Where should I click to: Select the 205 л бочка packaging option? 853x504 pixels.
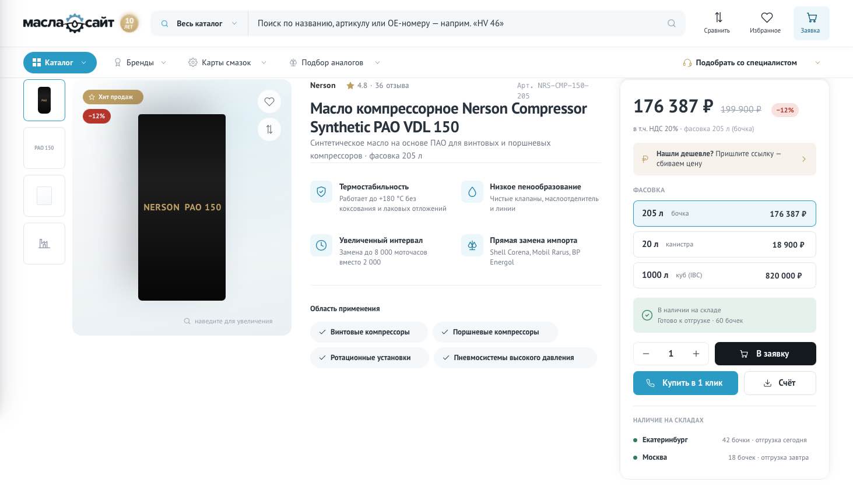click(x=725, y=214)
